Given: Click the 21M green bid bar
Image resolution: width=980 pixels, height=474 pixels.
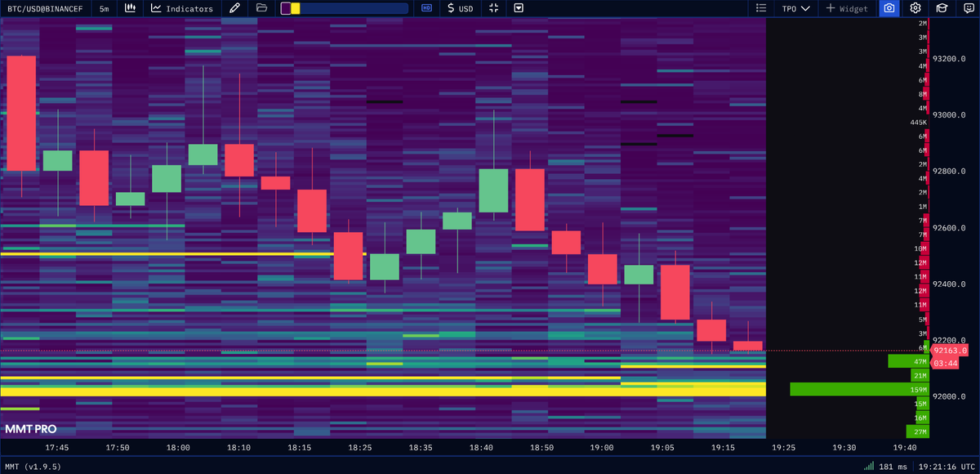Looking at the screenshot, I should (x=920, y=375).
